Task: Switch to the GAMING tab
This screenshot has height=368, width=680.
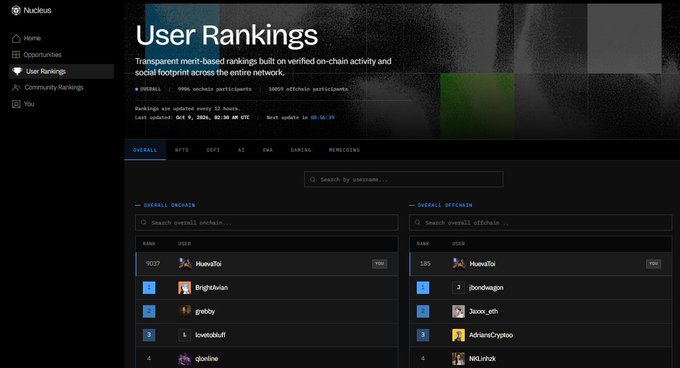Action: [x=301, y=150]
